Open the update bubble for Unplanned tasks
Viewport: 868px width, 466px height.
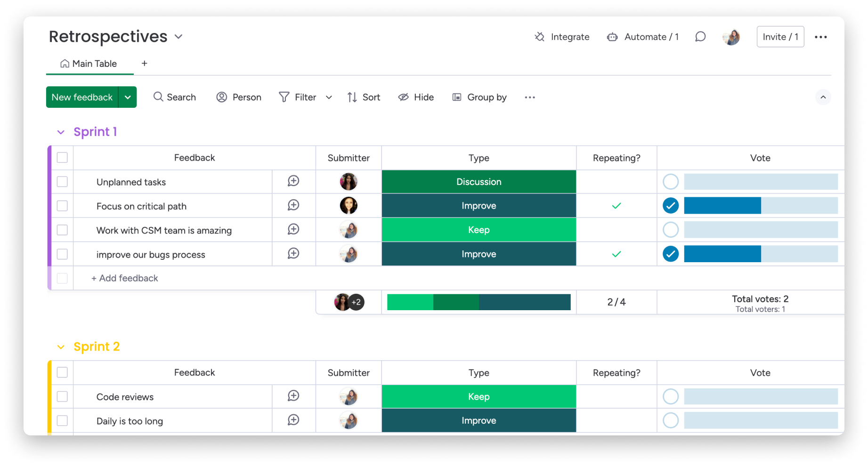(x=293, y=181)
